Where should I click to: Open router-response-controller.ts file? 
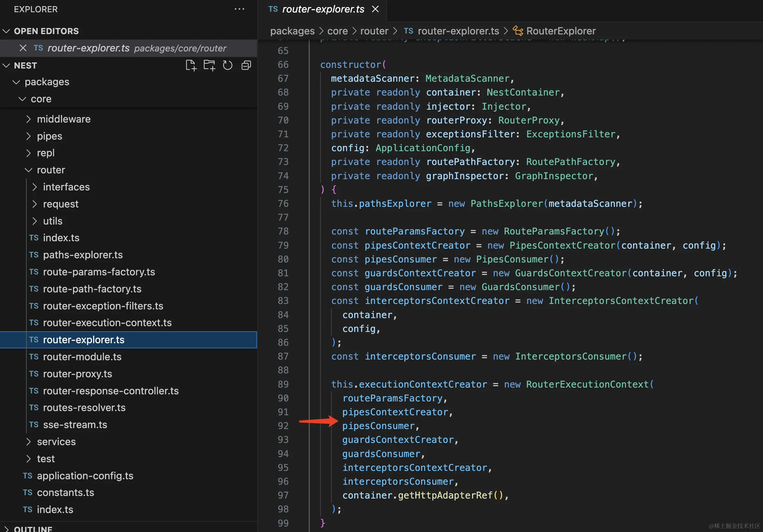111,391
